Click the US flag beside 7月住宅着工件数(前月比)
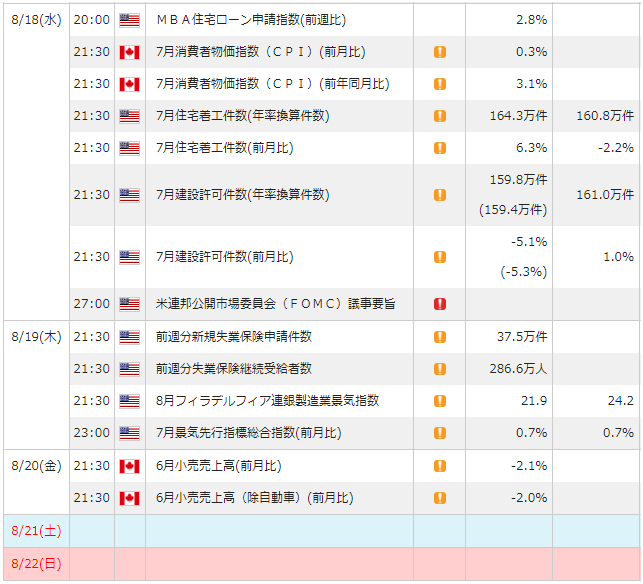 click(129, 148)
